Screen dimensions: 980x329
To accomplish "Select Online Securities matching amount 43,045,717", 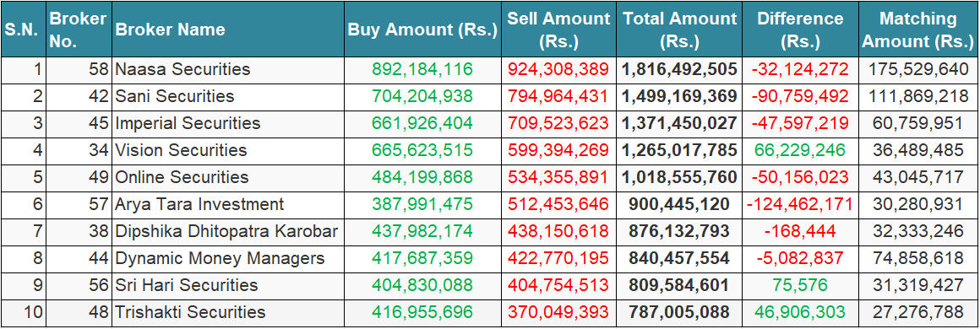I will point(918,177).
